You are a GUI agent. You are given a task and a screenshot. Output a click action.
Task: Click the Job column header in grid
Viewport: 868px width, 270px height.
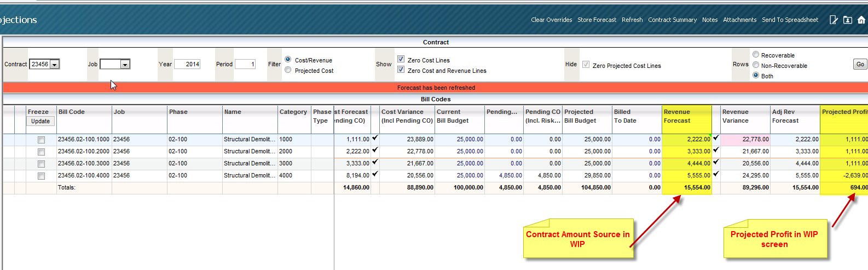(140, 119)
